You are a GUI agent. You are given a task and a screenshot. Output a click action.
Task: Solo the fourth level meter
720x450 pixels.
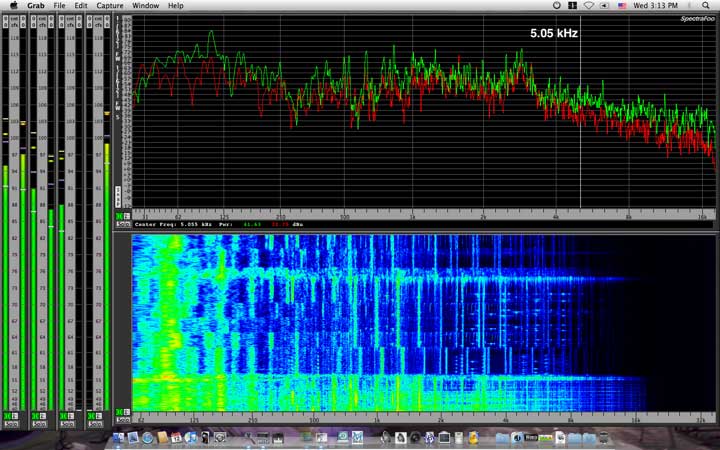(95, 423)
